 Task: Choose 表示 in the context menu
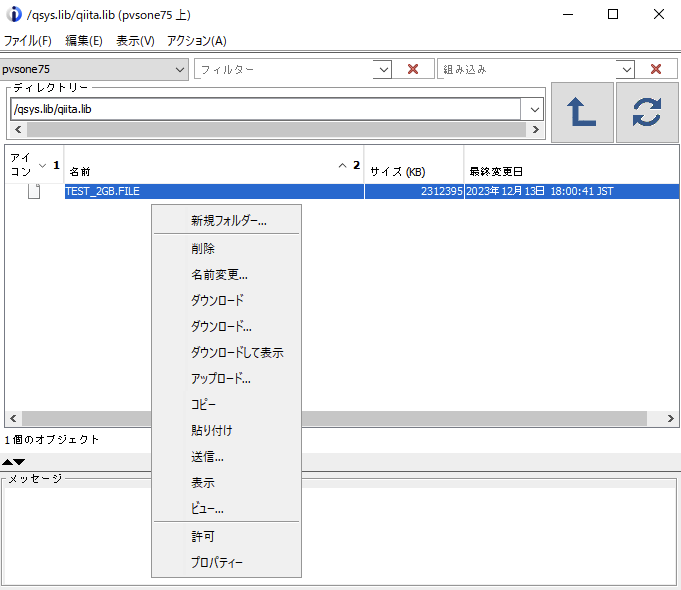point(226,483)
